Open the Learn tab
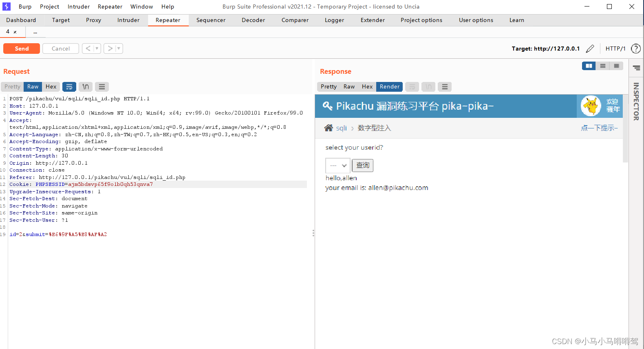Screen dimensions: 644x349 point(516,20)
